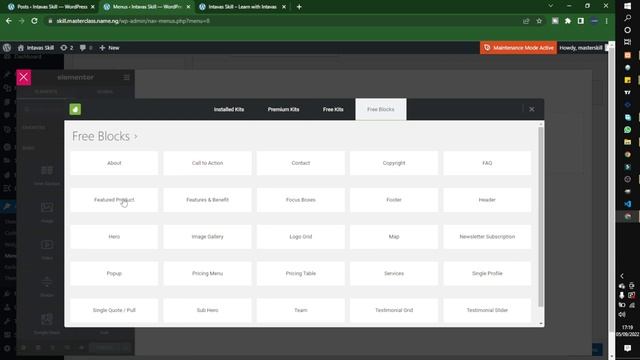The width and height of the screenshot is (640, 360).
Task: Close the Elementor editor with pink X
Action: pos(24,77)
